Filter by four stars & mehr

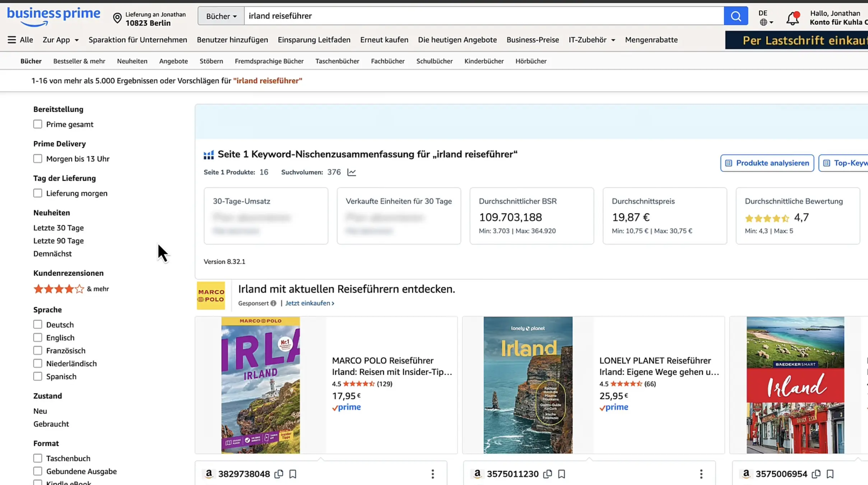(71, 289)
